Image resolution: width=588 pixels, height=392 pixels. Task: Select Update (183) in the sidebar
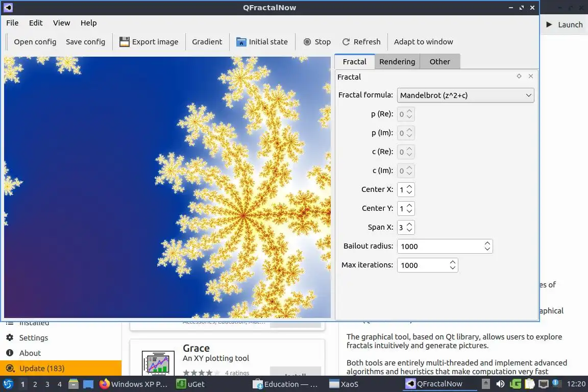61,368
